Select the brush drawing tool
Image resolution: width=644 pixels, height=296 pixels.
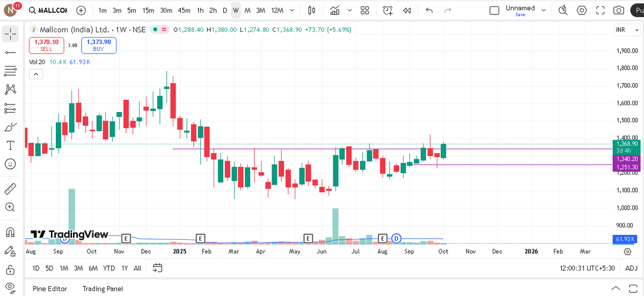[10, 127]
